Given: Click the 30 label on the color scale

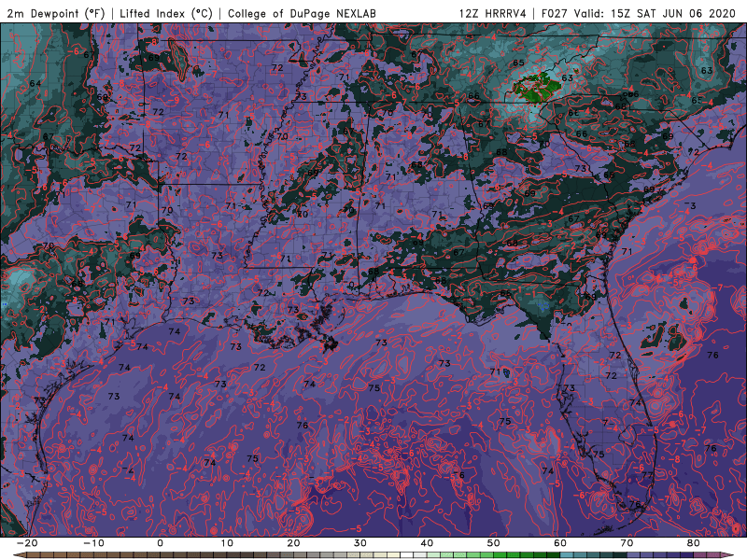Looking at the screenshot, I should coord(360,543).
